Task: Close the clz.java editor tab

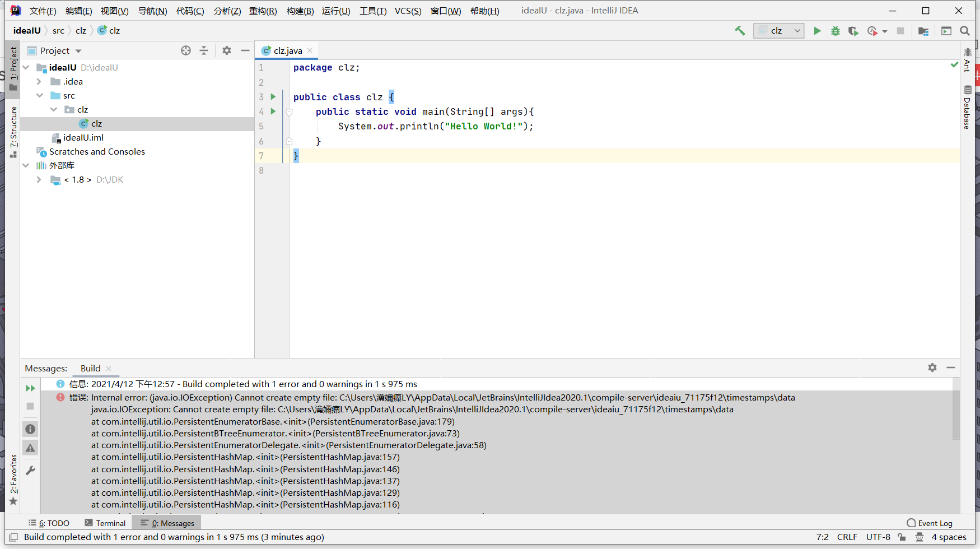Action: click(310, 50)
